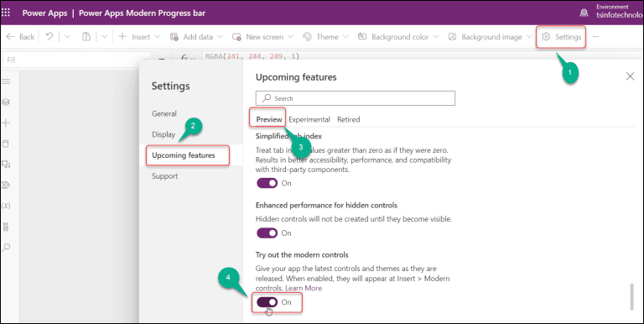Open the Advanced tools icon in sidebar
This screenshot has width=644, height=324.
(x=6, y=227)
